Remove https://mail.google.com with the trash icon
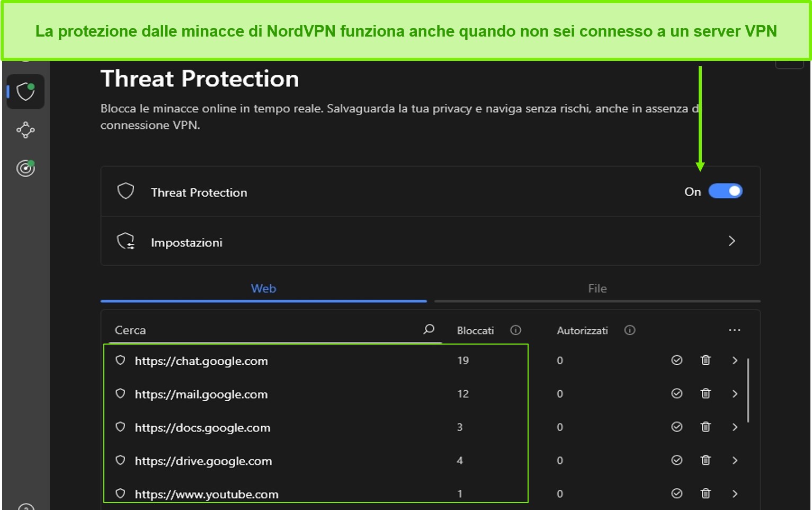Image resolution: width=812 pixels, height=510 pixels. pyautogui.click(x=706, y=393)
